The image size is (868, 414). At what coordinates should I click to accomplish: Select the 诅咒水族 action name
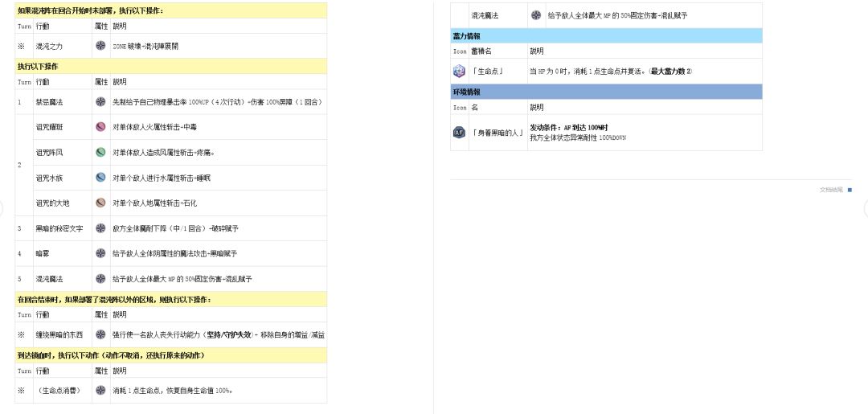click(x=49, y=178)
